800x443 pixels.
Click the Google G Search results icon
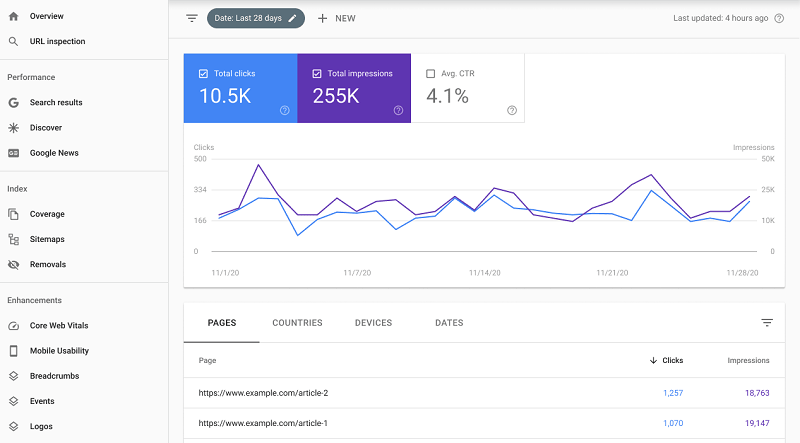coord(14,103)
